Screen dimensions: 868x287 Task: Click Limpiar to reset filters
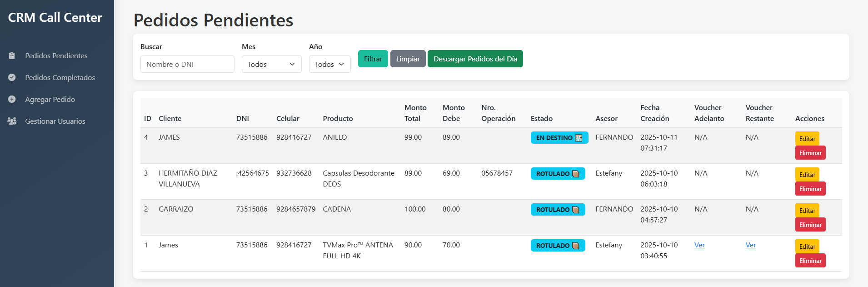[x=408, y=59]
